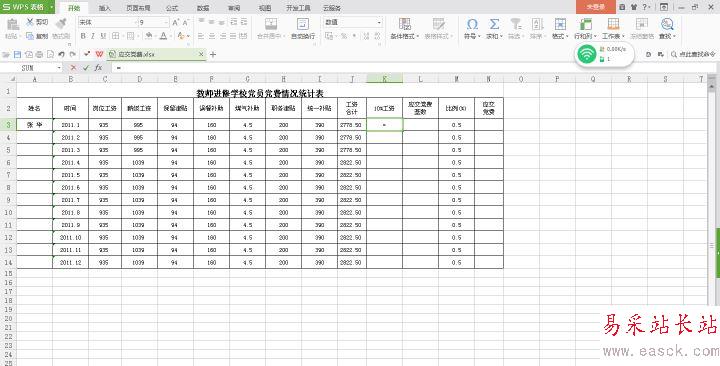Click the Print icon in quick toolbar
Viewport: 720px width, 366px height.
point(39,54)
